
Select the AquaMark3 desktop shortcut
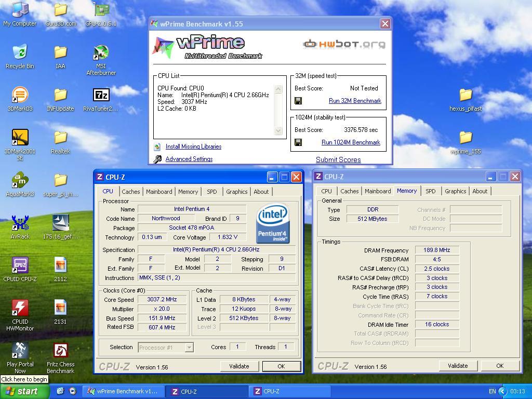(x=20, y=184)
